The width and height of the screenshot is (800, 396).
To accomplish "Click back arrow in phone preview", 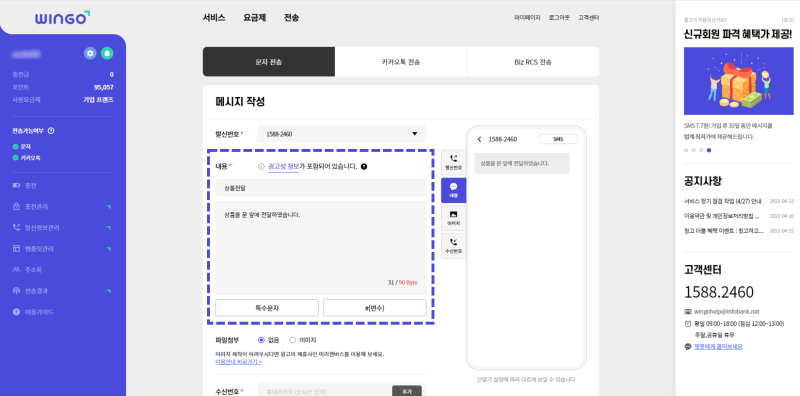I will tap(480, 139).
